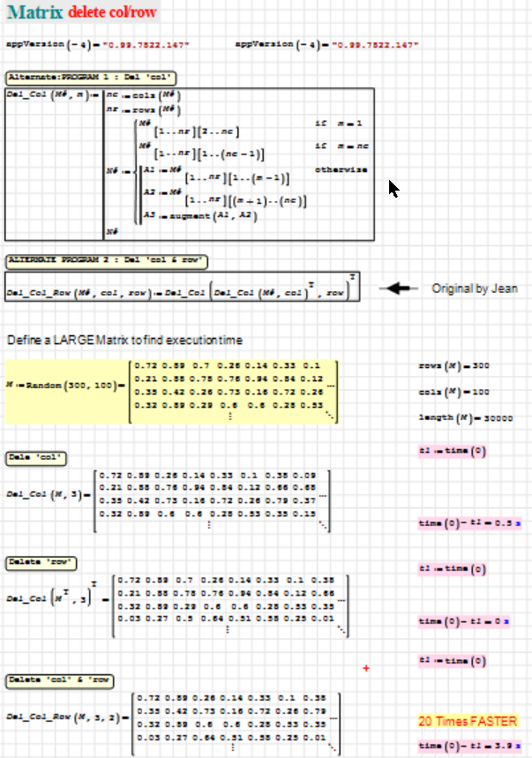Select the "Delete 'row'" section label
The image size is (532, 758).
(x=41, y=561)
